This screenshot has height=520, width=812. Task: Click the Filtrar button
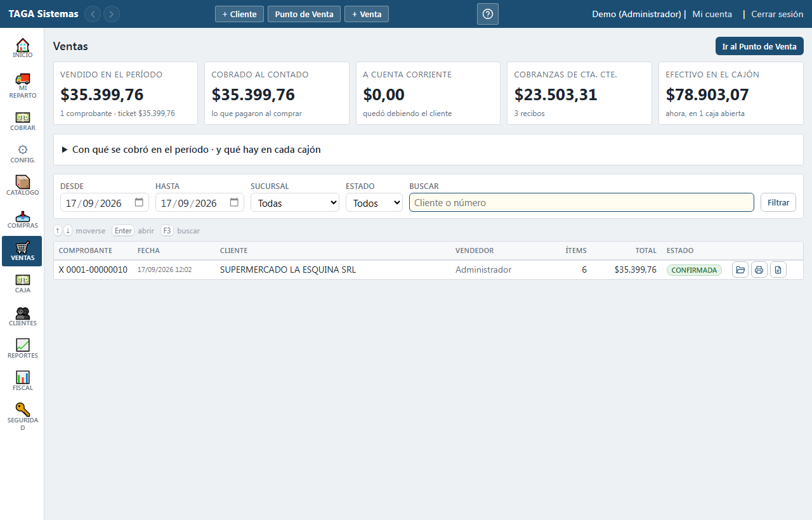(x=778, y=202)
